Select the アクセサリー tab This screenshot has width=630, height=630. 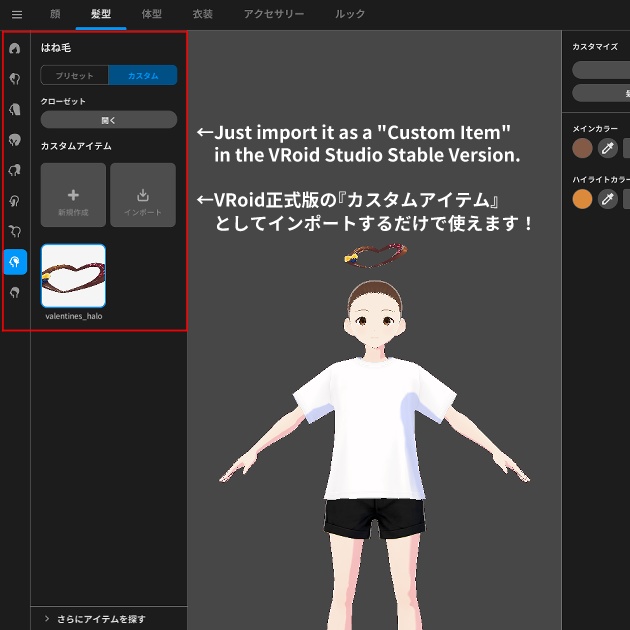pyautogui.click(x=274, y=14)
